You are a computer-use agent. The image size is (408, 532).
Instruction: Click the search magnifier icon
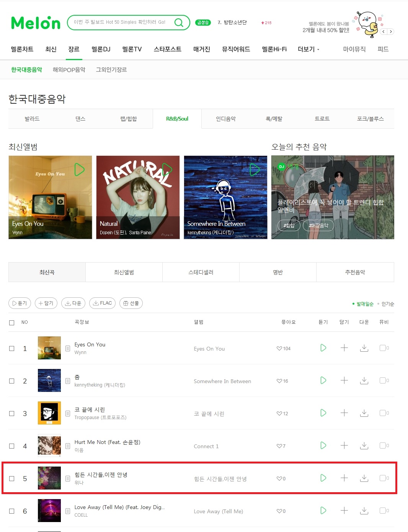click(x=179, y=23)
